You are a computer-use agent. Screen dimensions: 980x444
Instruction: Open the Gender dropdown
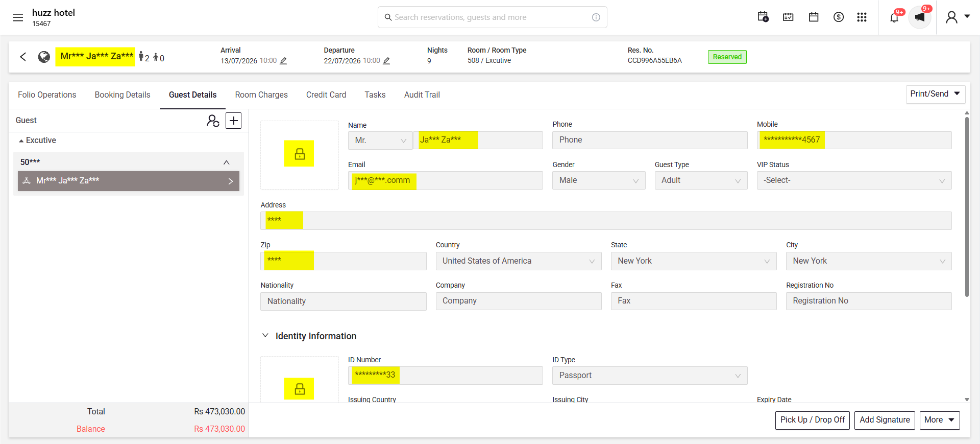pos(599,180)
